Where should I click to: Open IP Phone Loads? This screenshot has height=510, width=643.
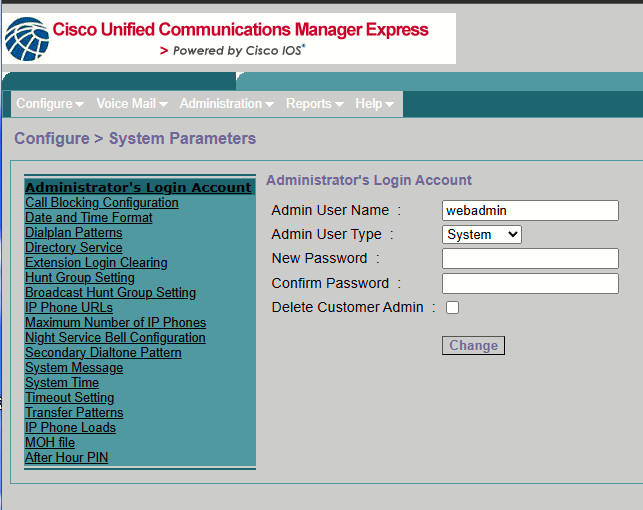[x=71, y=428]
